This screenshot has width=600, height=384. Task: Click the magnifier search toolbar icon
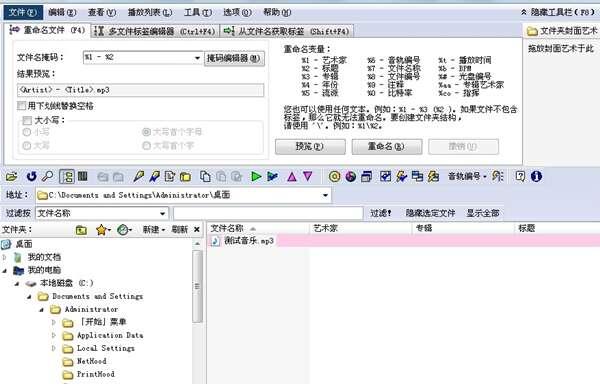47,176
